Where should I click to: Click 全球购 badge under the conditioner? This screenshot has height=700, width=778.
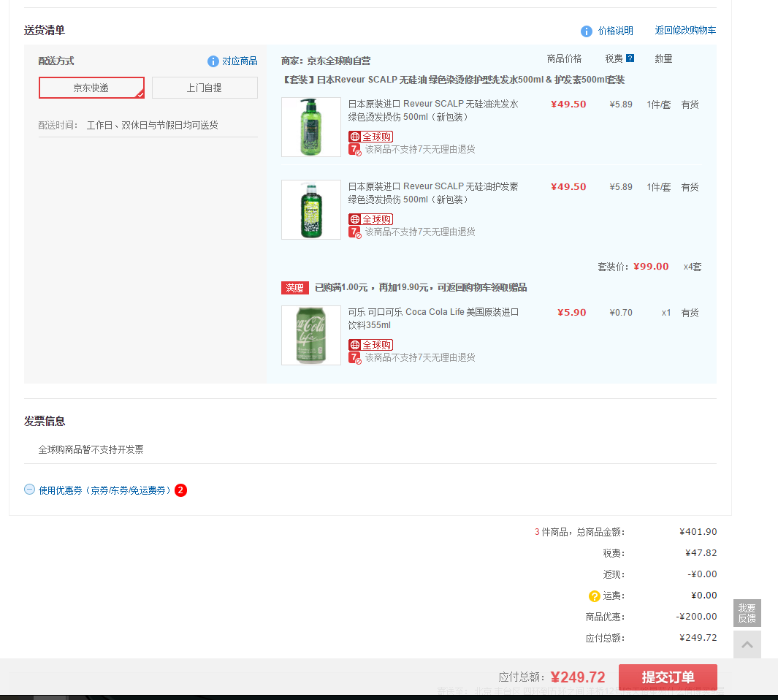(x=370, y=219)
